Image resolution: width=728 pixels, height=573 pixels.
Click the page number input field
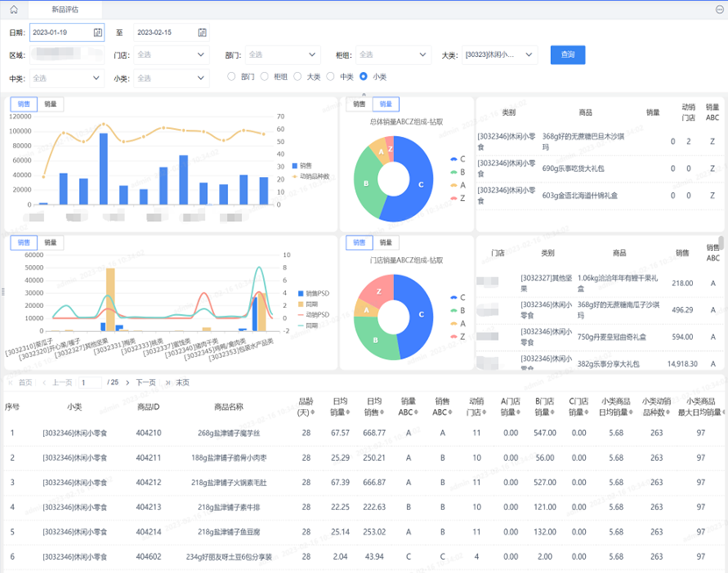(90, 383)
